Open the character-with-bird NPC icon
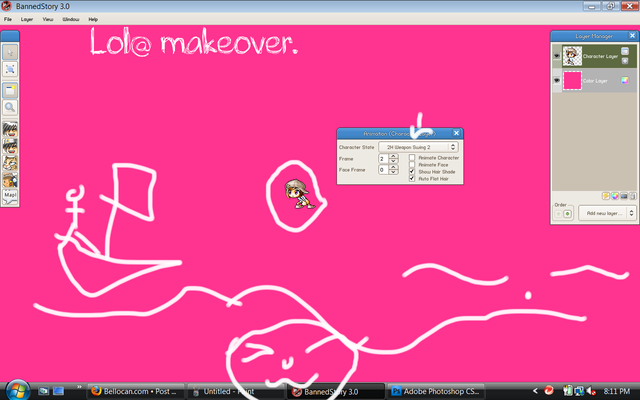The height and width of the screenshot is (400, 640). pyautogui.click(x=10, y=180)
